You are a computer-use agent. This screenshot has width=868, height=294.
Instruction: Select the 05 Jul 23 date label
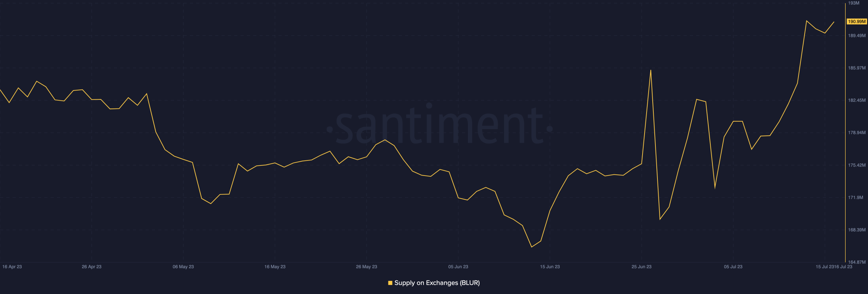(733, 267)
